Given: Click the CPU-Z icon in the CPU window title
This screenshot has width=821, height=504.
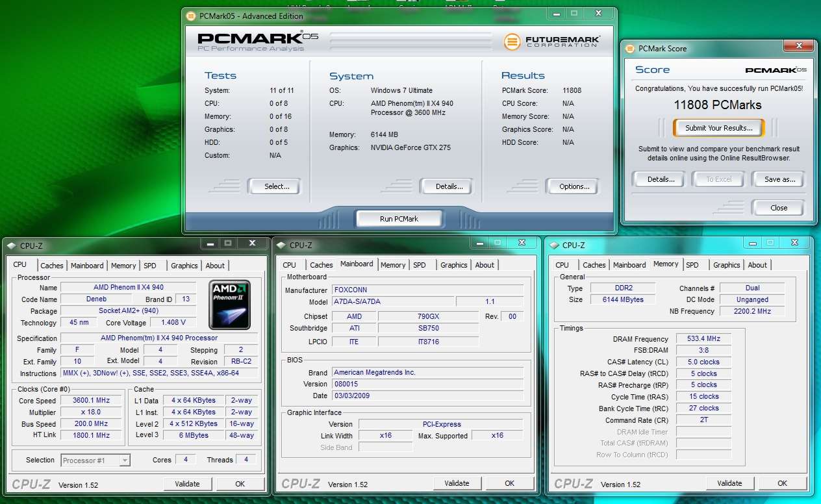Looking at the screenshot, I should coord(11,246).
